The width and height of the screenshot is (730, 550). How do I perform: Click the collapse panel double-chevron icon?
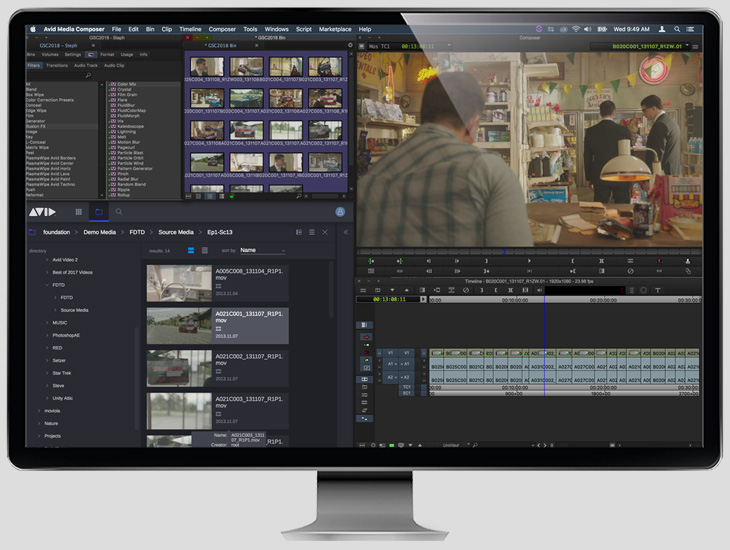coord(346,232)
